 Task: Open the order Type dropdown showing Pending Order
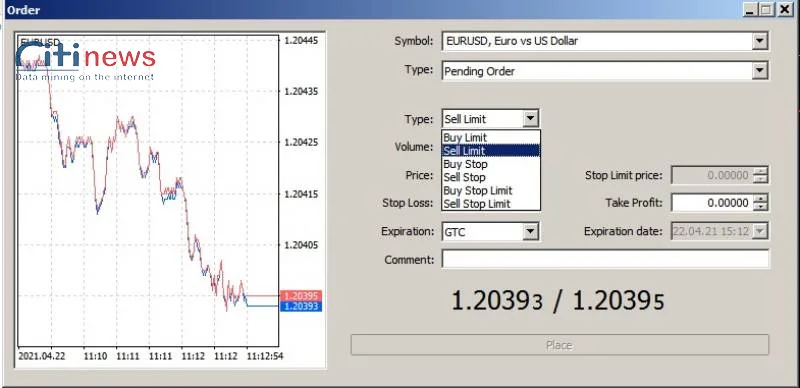click(605, 71)
